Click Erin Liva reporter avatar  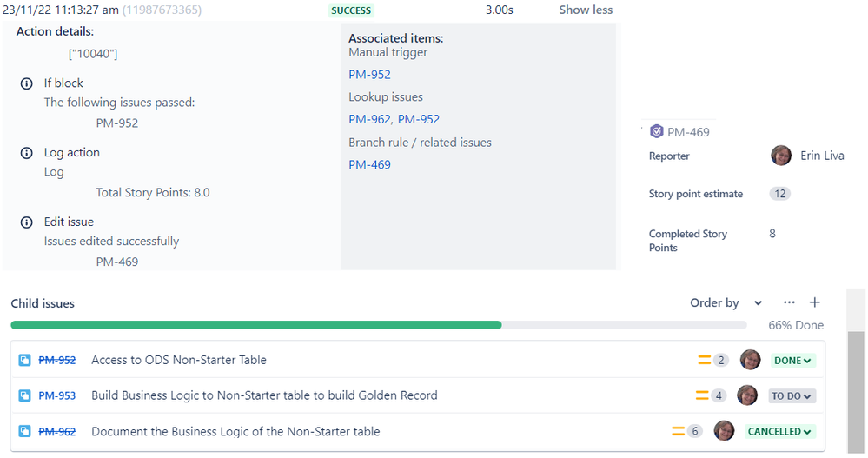click(x=781, y=156)
